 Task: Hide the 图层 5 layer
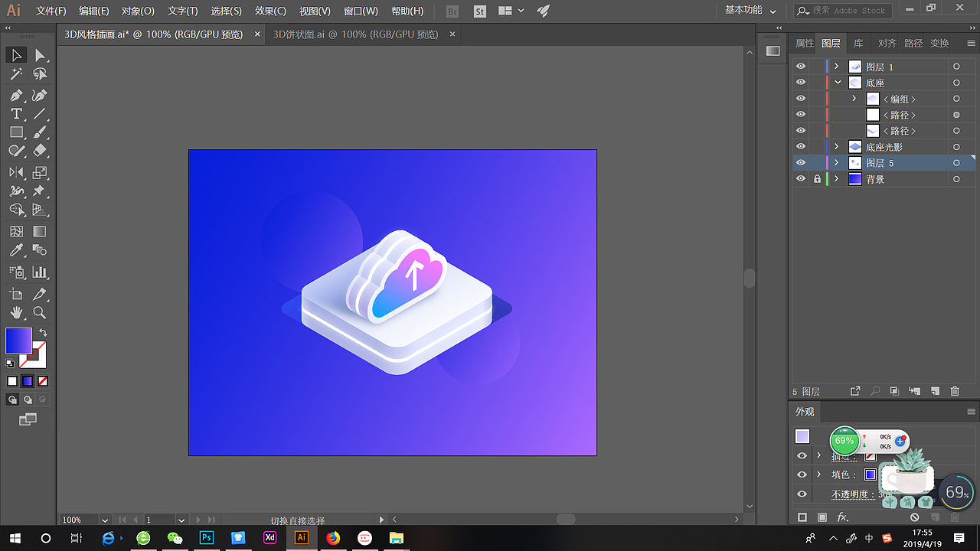pyautogui.click(x=801, y=163)
